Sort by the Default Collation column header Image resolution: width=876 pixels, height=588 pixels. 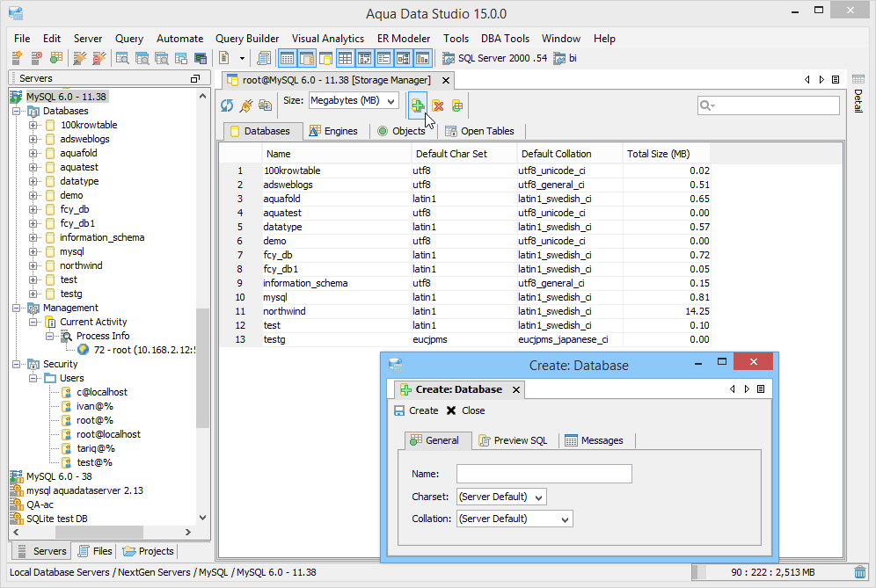tap(570, 154)
